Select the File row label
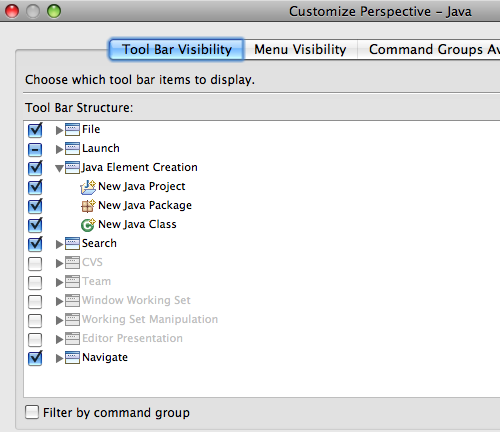Viewport: 500px width, 432px height. tap(91, 129)
